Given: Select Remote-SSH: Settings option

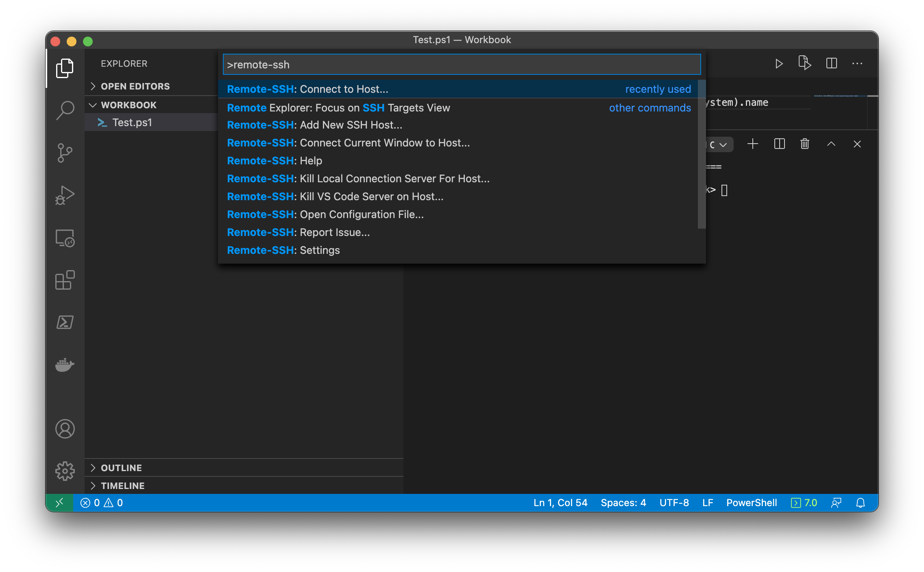Looking at the screenshot, I should (283, 250).
